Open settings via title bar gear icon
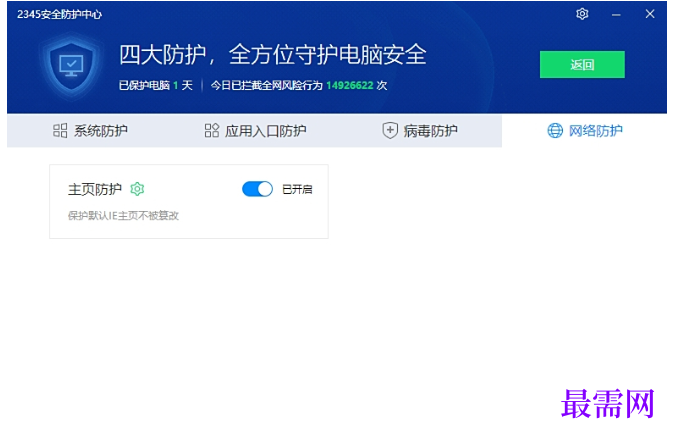This screenshot has width=673, height=435. point(582,14)
